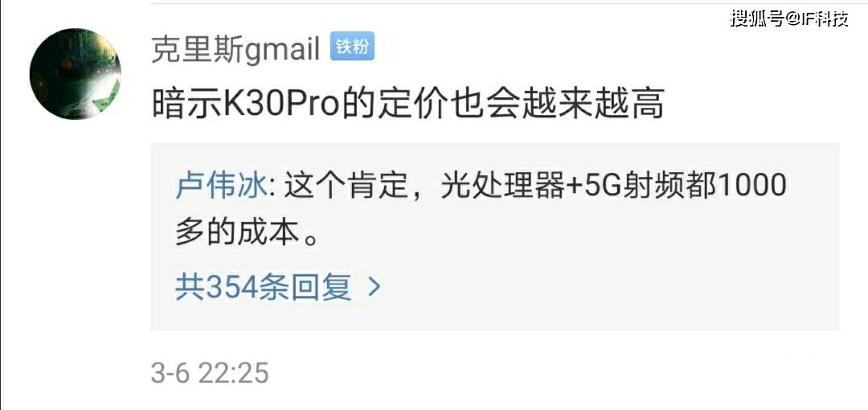Open the 铁粉 badge beside the username
This screenshot has width=868, height=410.
352,47
